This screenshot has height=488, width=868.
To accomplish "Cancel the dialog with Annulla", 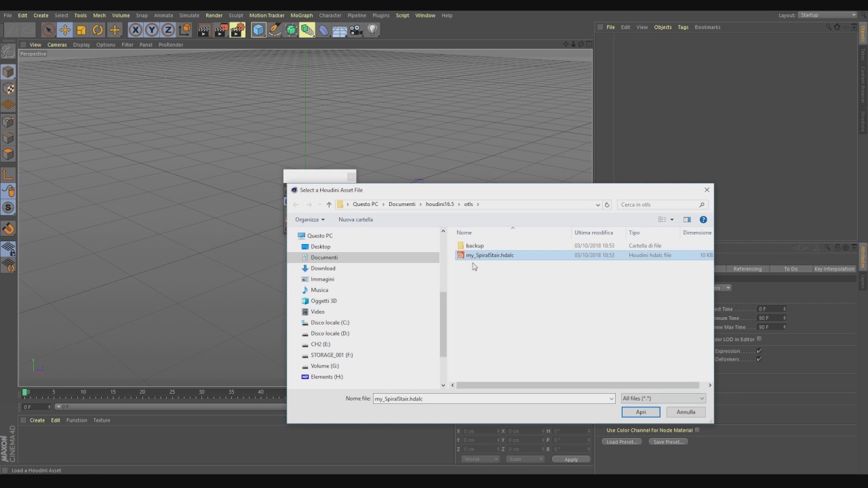I will 686,412.
